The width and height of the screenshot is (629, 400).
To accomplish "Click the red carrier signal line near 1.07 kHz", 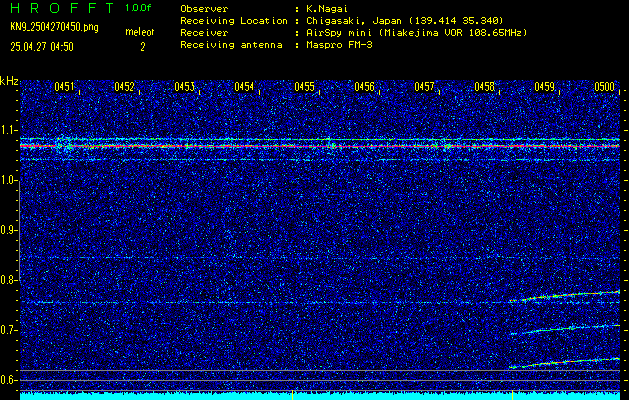I will point(320,146).
